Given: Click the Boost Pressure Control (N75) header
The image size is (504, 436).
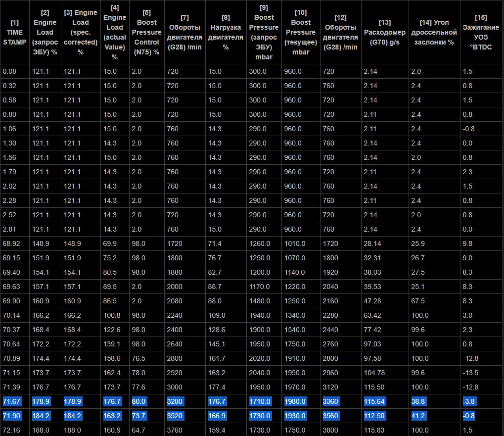Looking at the screenshot, I should coord(146,32).
